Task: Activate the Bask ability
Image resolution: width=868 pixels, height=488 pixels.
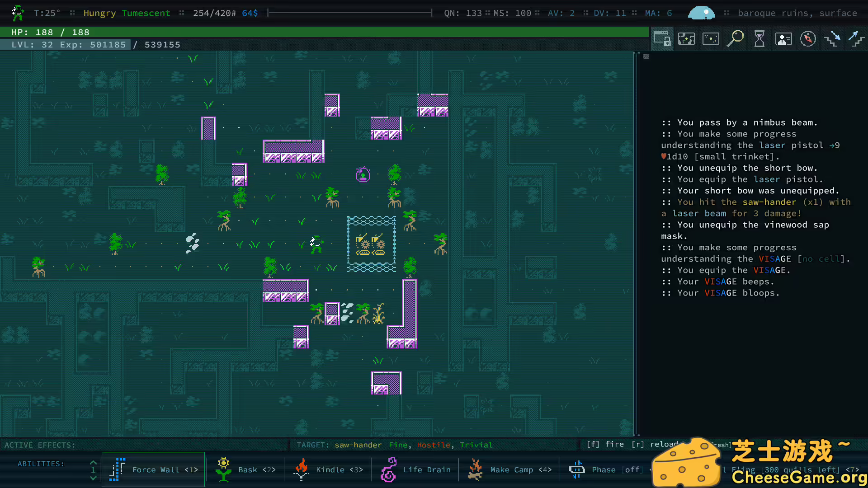Action: (247, 469)
